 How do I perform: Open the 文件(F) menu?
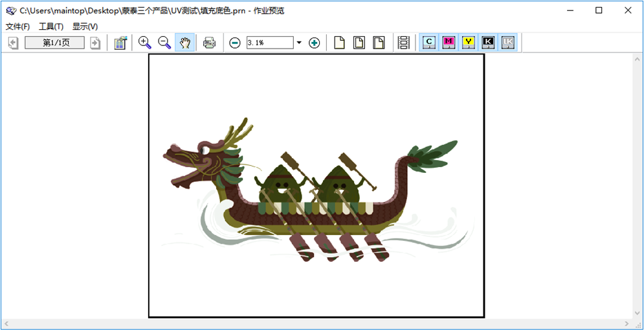[17, 27]
